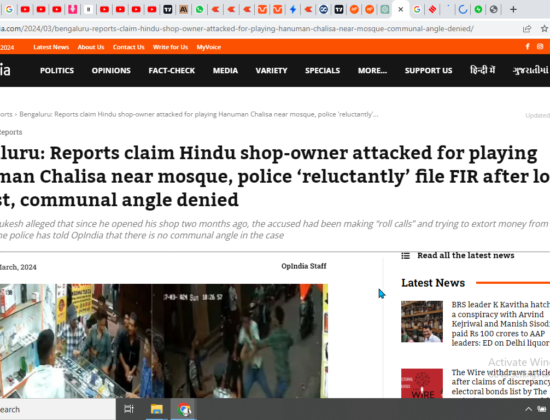Switch to the Hindi edition link
Screen dimensions: 550x420
point(482,70)
